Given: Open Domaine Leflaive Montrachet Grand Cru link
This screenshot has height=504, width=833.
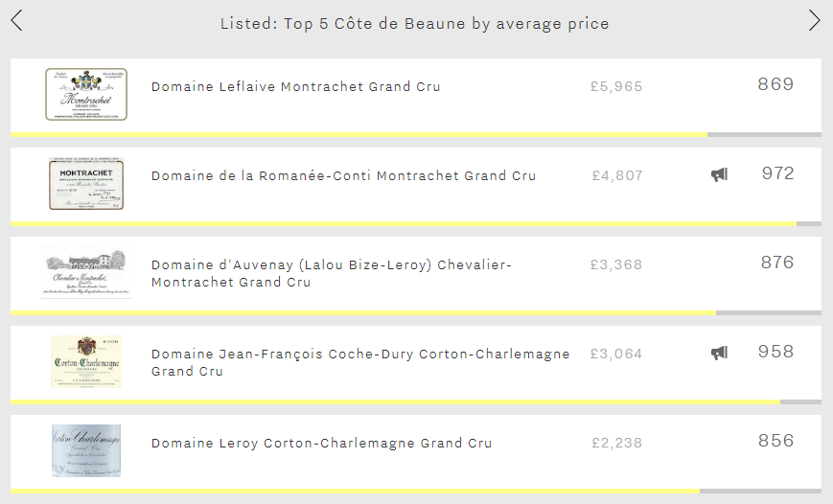Looking at the screenshot, I should pyautogui.click(x=296, y=86).
